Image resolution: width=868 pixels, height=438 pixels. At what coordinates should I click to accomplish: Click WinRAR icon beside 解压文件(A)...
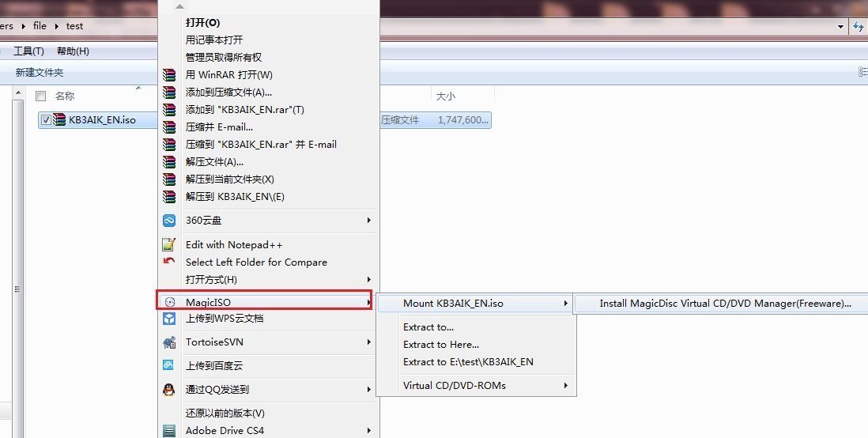pyautogui.click(x=169, y=162)
